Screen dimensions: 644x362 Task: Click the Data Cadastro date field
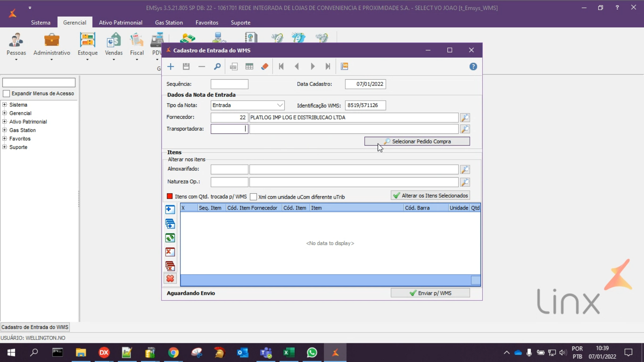(x=366, y=84)
